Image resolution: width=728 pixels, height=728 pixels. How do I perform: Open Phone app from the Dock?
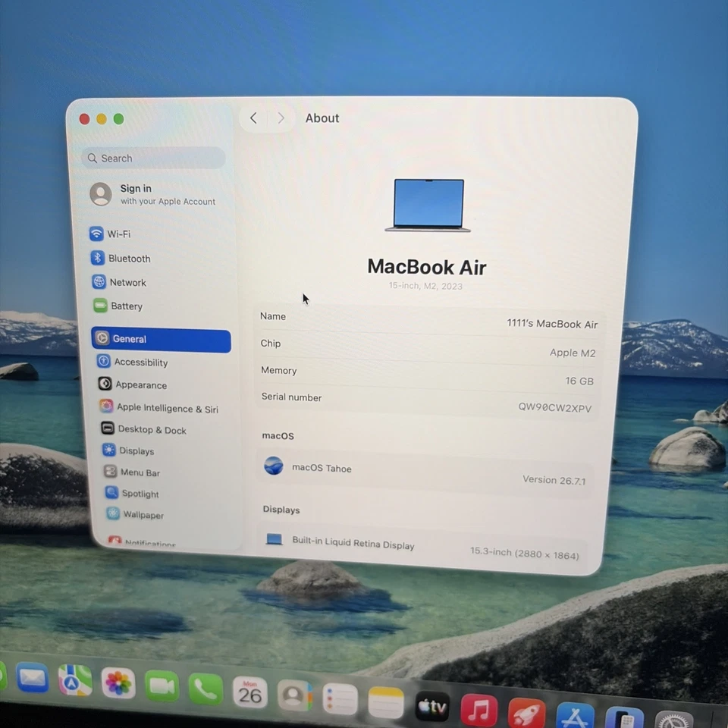click(x=206, y=689)
